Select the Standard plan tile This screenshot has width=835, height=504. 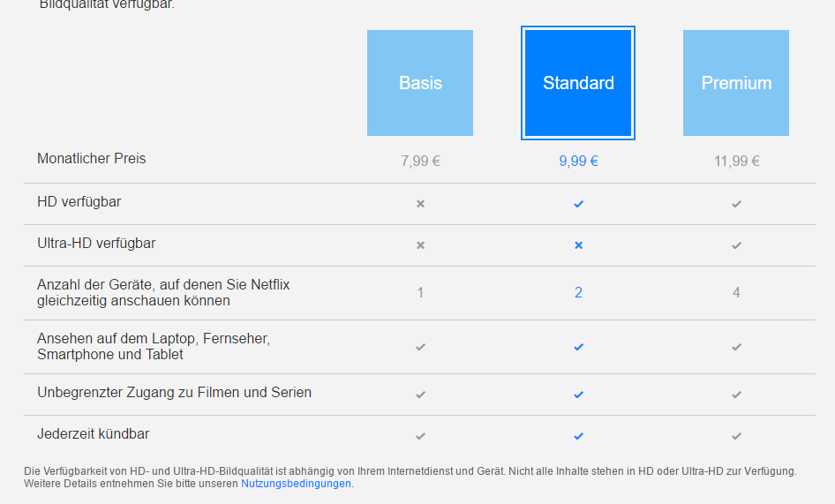pyautogui.click(x=578, y=83)
